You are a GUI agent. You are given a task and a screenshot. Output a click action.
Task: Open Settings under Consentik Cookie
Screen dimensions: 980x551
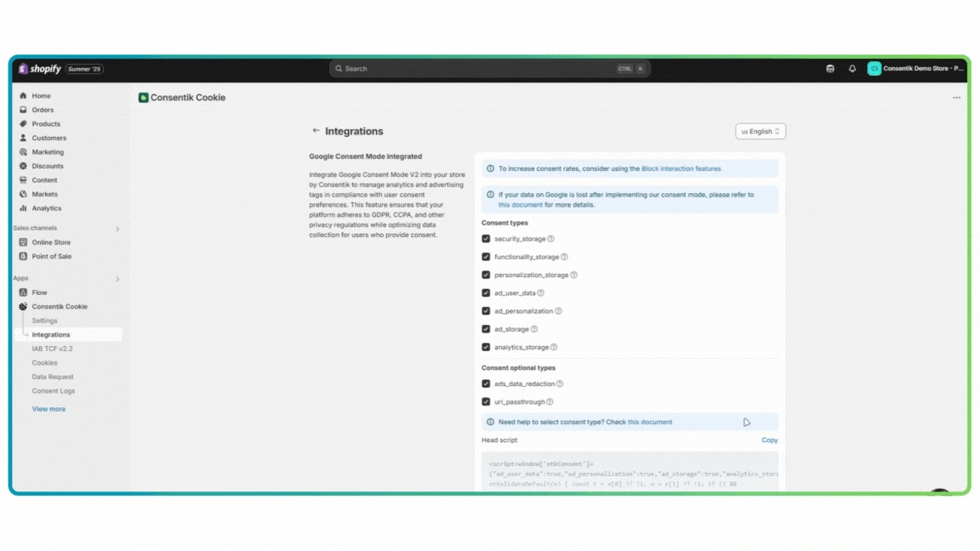pyautogui.click(x=44, y=321)
